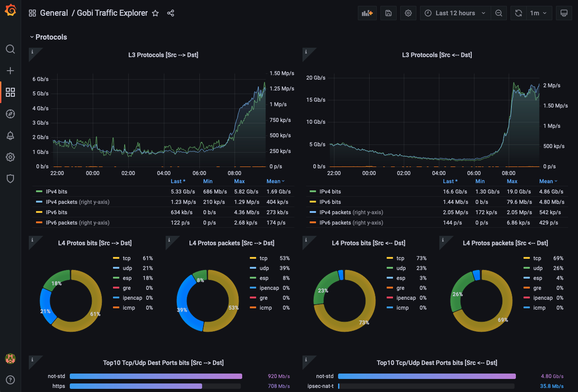The image size is (578, 392).
Task: Sort right L3 legend by Mean column
Action: tap(548, 181)
